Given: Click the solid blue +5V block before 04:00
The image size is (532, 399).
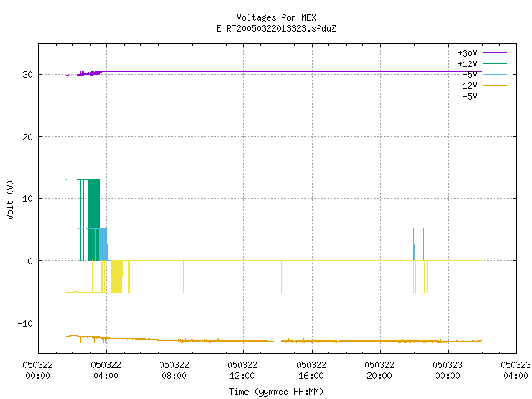Looking at the screenshot, I should [103, 244].
